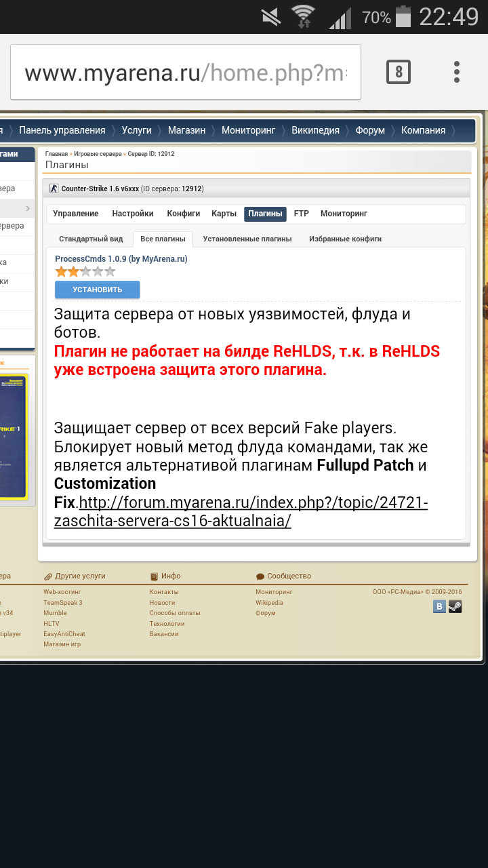Switch to the Настройки server tab

(133, 214)
